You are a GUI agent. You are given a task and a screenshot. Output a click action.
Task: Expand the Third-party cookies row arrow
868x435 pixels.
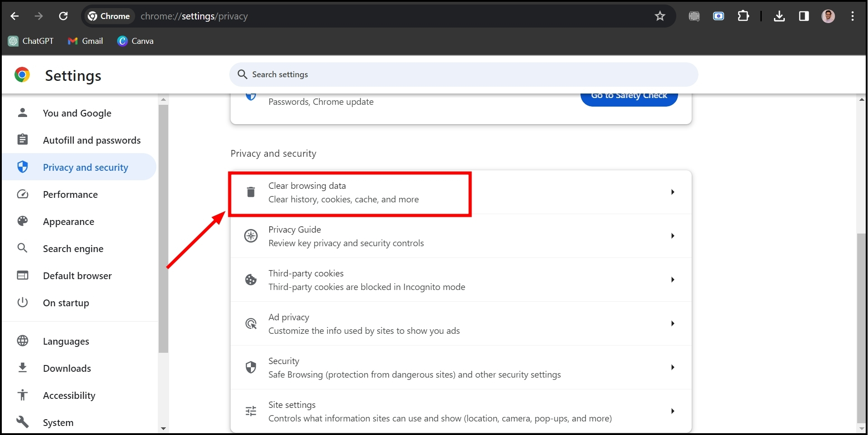673,280
